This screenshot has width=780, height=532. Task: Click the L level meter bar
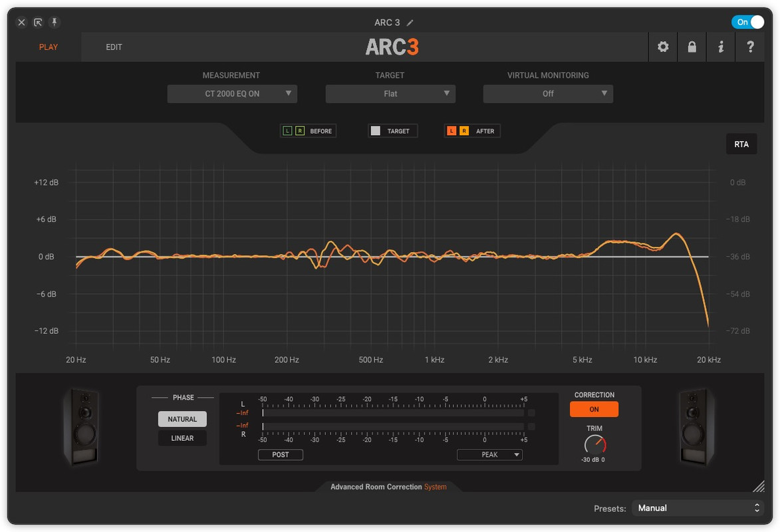393,413
